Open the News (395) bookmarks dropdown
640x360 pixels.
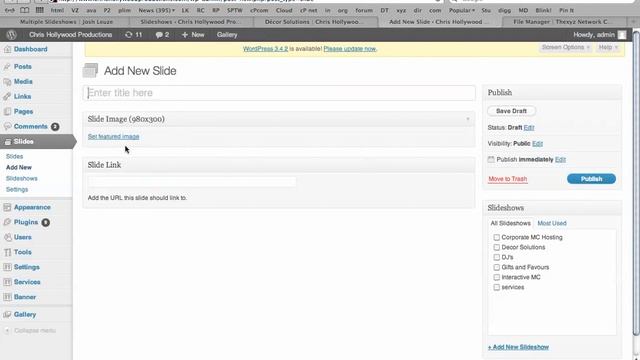[156, 10]
